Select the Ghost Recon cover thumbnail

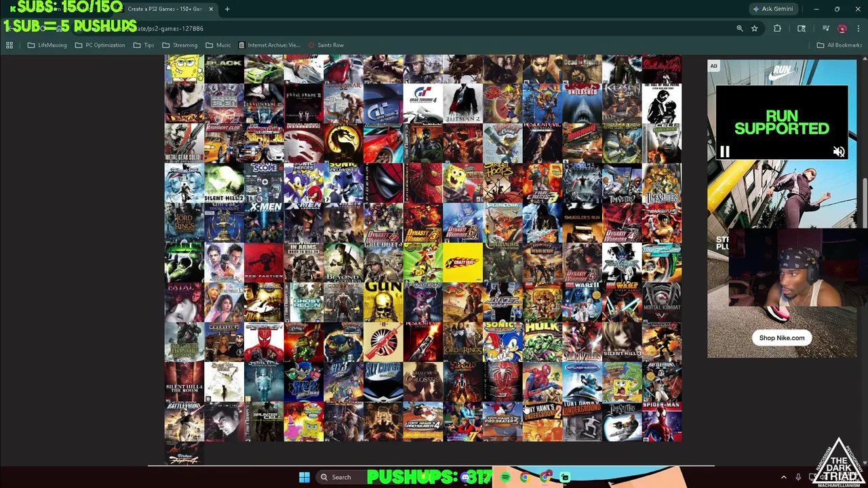click(304, 303)
